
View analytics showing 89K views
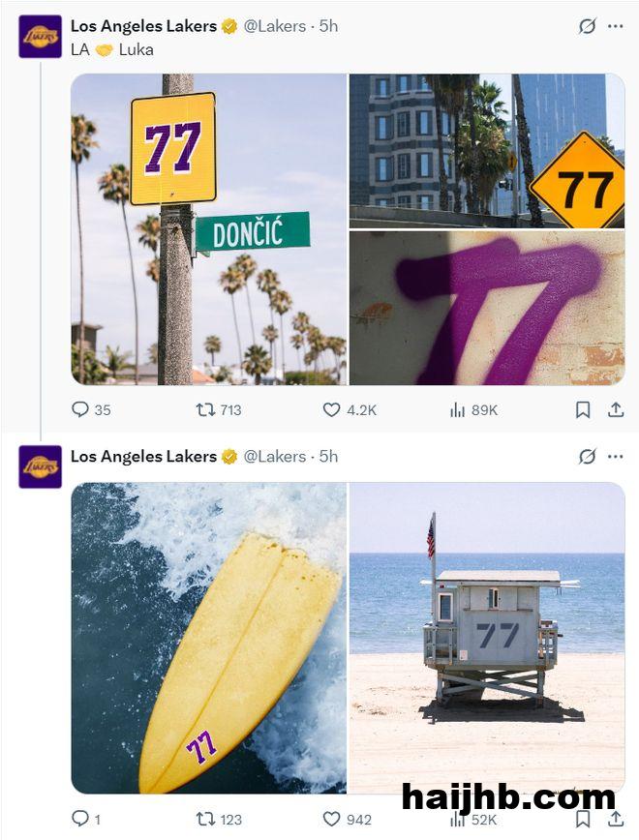click(458, 410)
